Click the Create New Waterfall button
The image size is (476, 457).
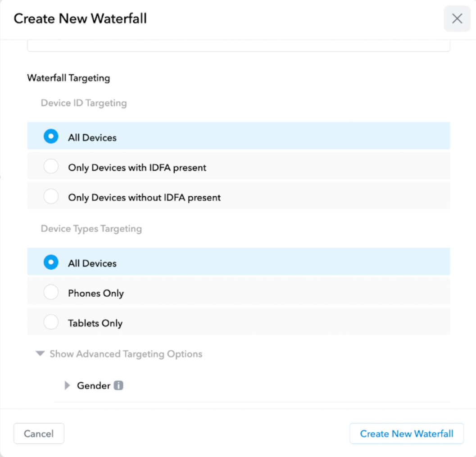pyautogui.click(x=406, y=434)
